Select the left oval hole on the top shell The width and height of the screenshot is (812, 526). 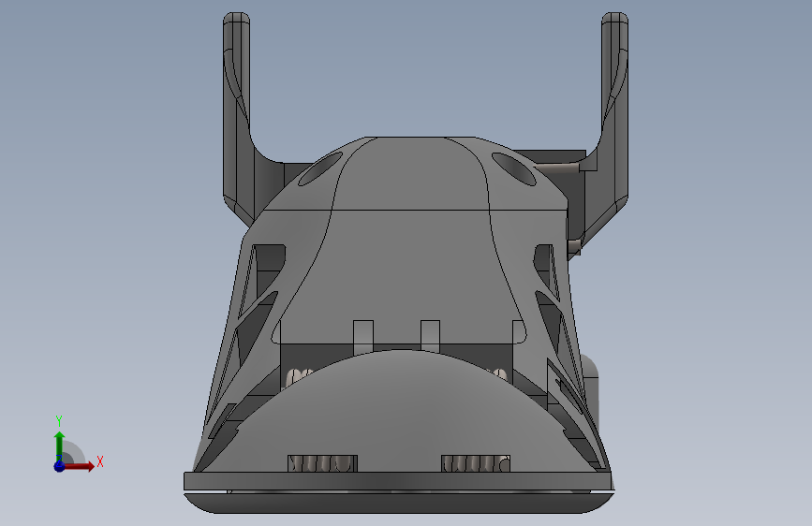[320, 169]
